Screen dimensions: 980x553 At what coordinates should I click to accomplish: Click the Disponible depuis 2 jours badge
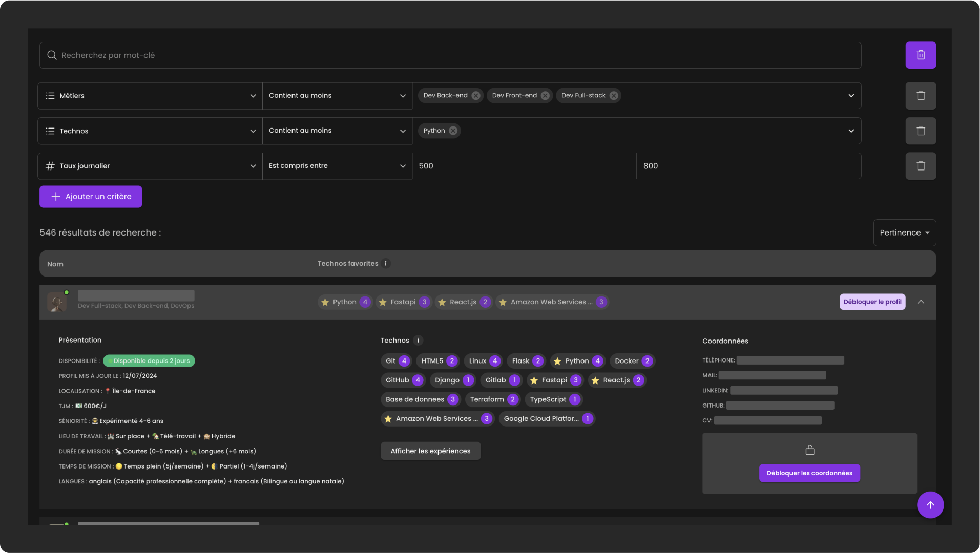149,361
